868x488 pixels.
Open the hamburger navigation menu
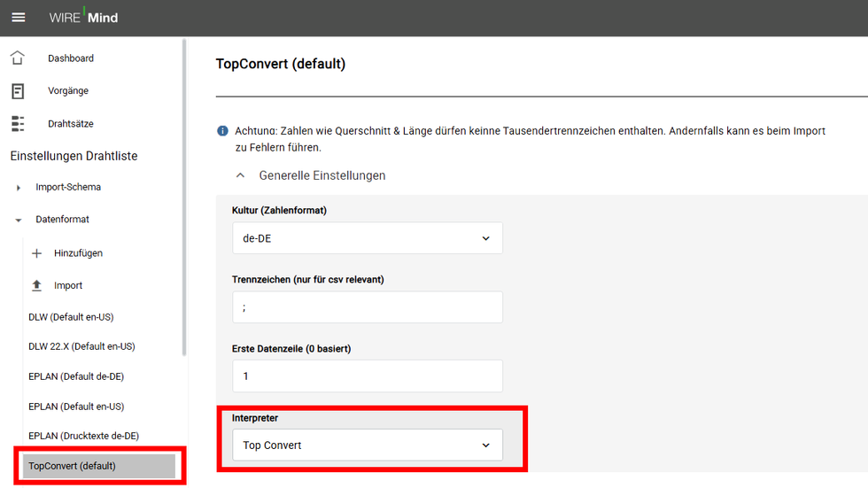click(19, 18)
